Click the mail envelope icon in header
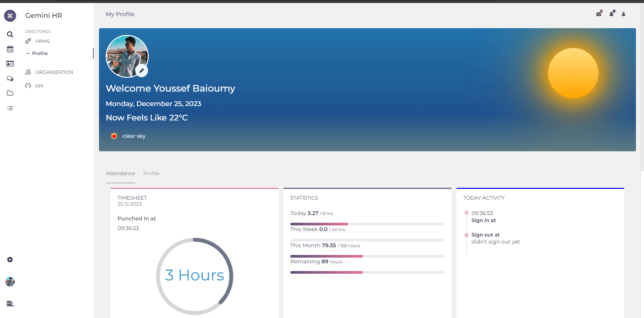This screenshot has width=644, height=318. (x=599, y=14)
